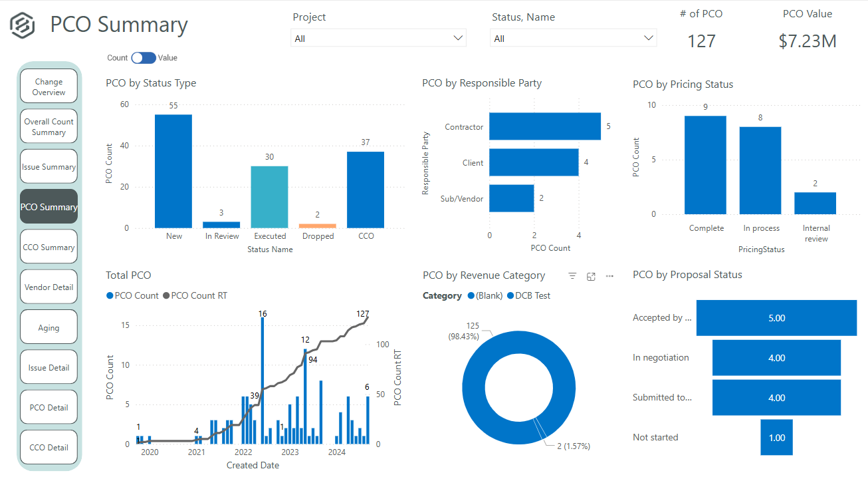Screen dimensions: 868x477
Task: Open the CCO Detail page
Action: (x=49, y=447)
